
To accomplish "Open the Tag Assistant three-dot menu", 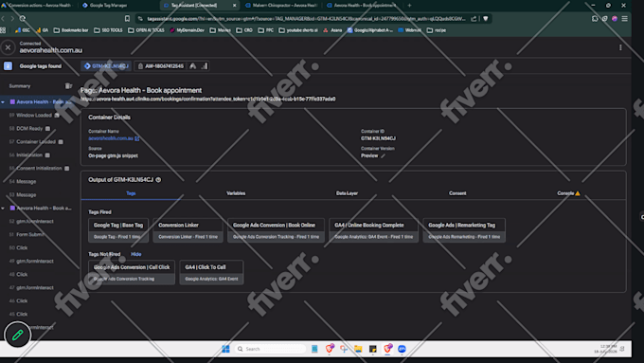I will click(620, 47).
